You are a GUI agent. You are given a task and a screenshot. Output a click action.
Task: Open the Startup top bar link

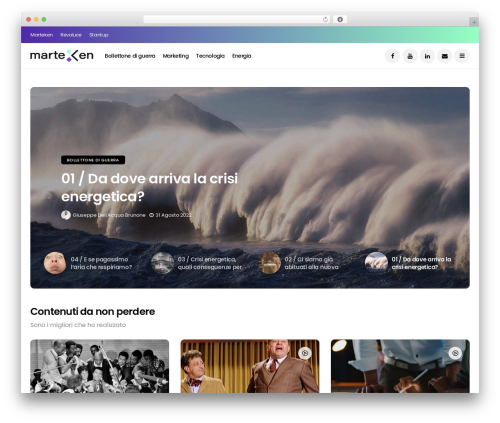click(99, 35)
